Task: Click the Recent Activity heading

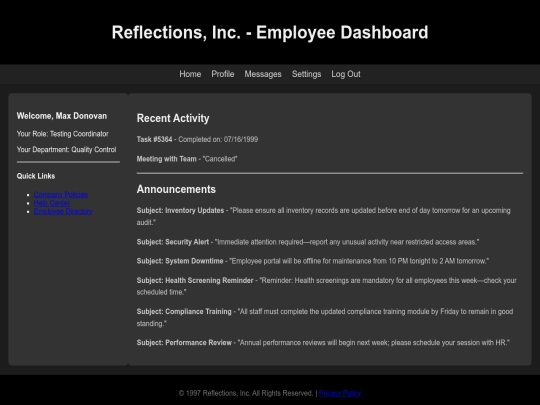Action: [x=173, y=118]
